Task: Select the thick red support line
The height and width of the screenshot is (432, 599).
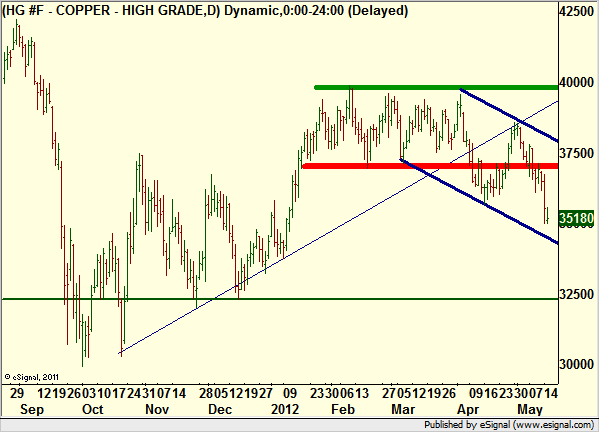Action: [430, 166]
